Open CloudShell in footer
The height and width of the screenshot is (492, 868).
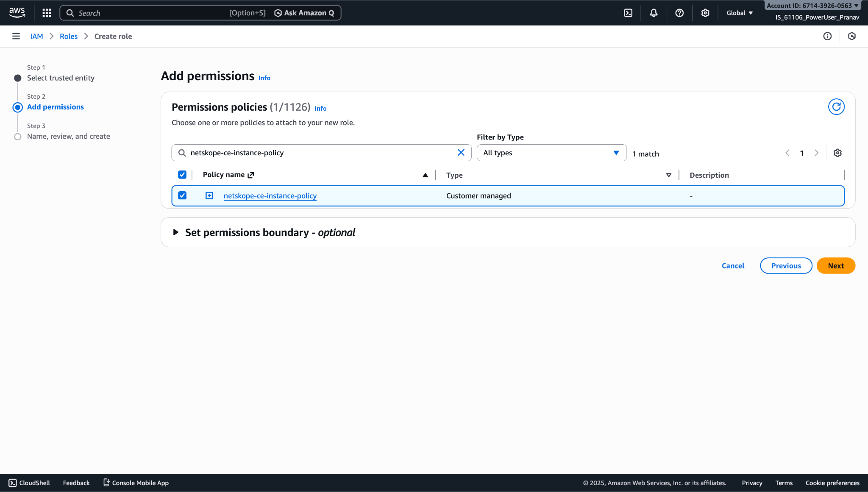point(29,483)
